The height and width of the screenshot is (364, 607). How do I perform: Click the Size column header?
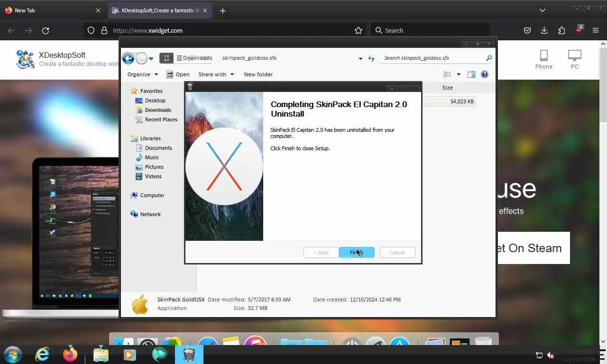[447, 88]
